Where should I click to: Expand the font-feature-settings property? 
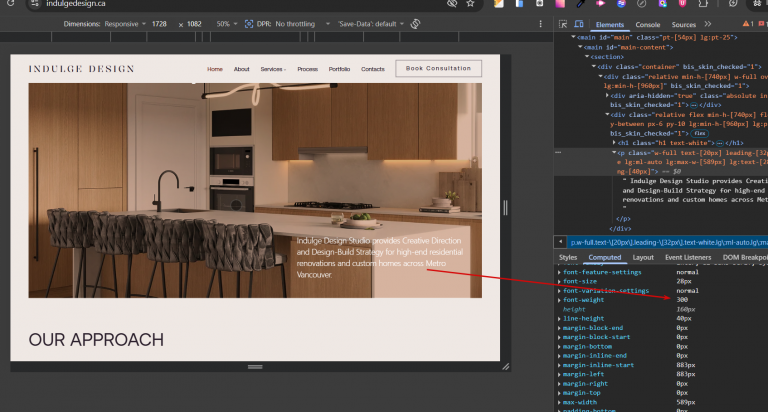tap(559, 272)
